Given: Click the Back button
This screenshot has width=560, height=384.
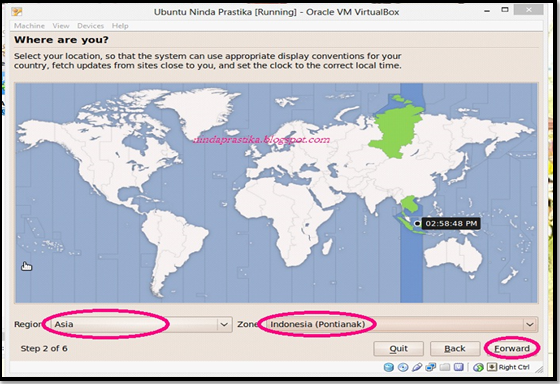Looking at the screenshot, I should point(455,348).
